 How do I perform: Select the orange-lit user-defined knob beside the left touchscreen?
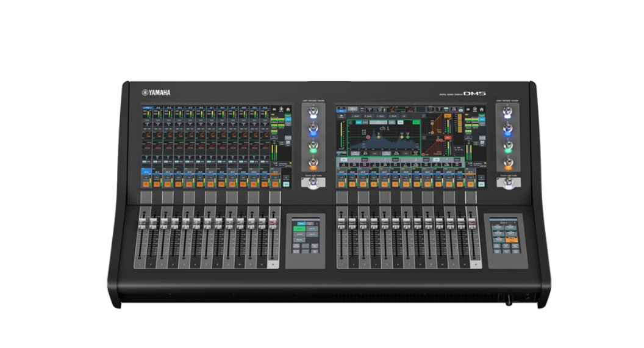tap(313, 164)
